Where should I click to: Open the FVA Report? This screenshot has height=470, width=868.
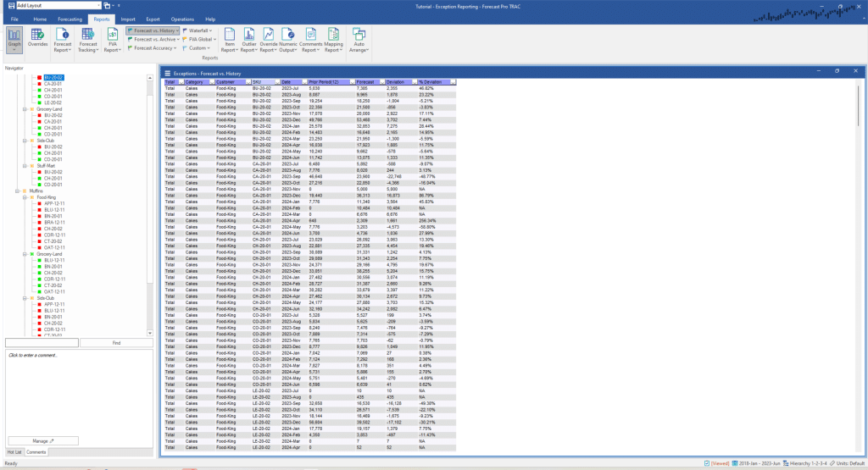[113, 40]
